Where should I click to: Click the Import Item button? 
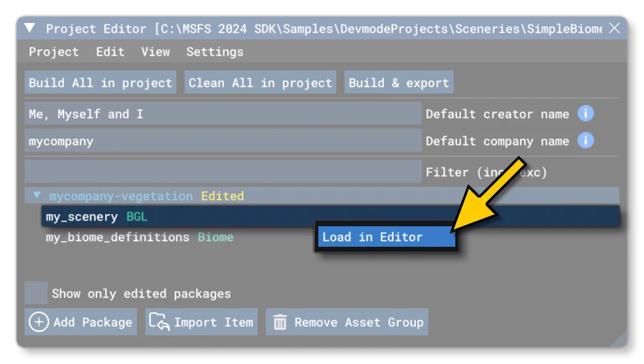(x=201, y=321)
